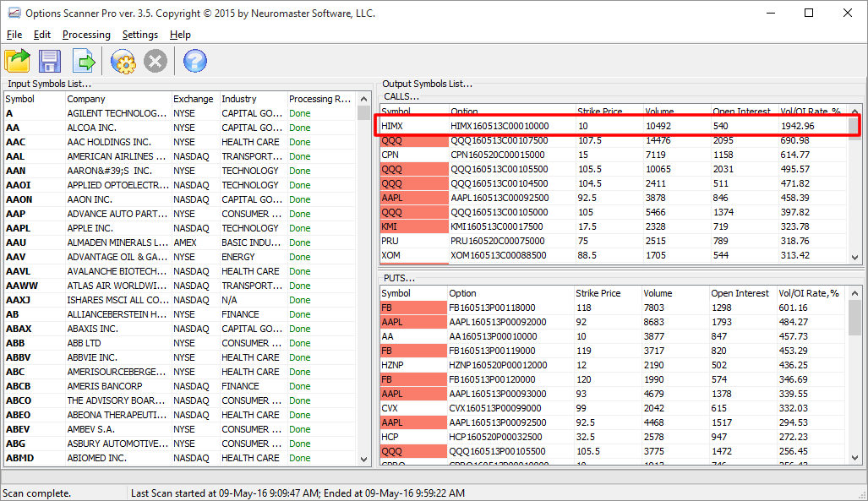Select the AAC HOLDINGS INC. row
This screenshot has width=868, height=501.
click(x=180, y=142)
